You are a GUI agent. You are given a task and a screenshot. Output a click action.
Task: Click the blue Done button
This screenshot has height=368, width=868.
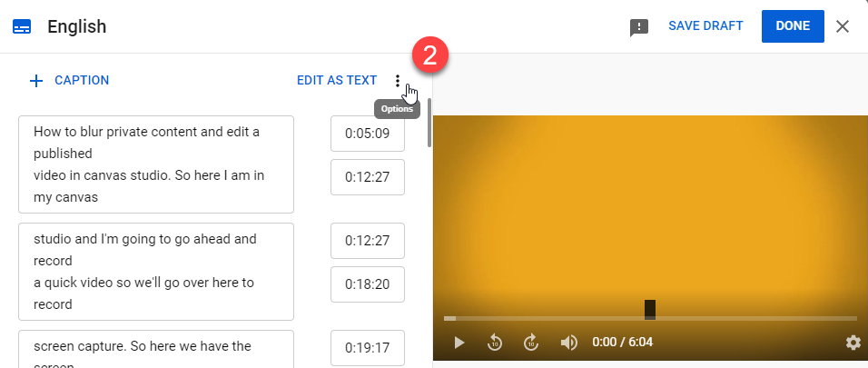tap(793, 26)
